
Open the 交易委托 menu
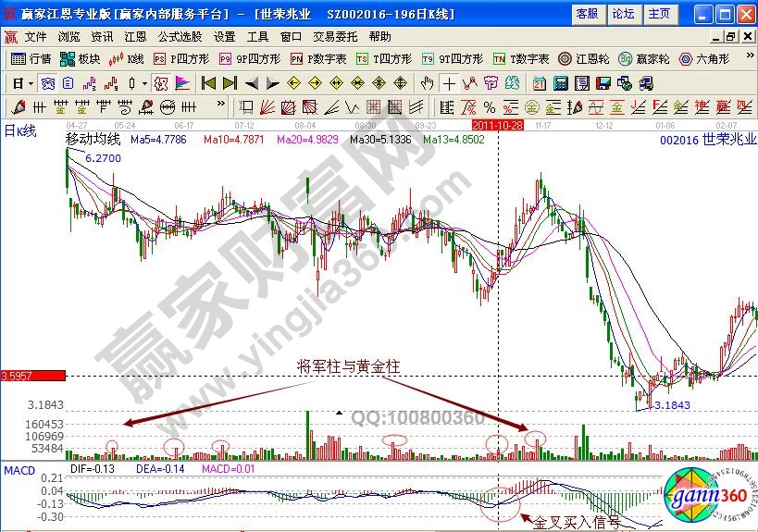click(335, 37)
